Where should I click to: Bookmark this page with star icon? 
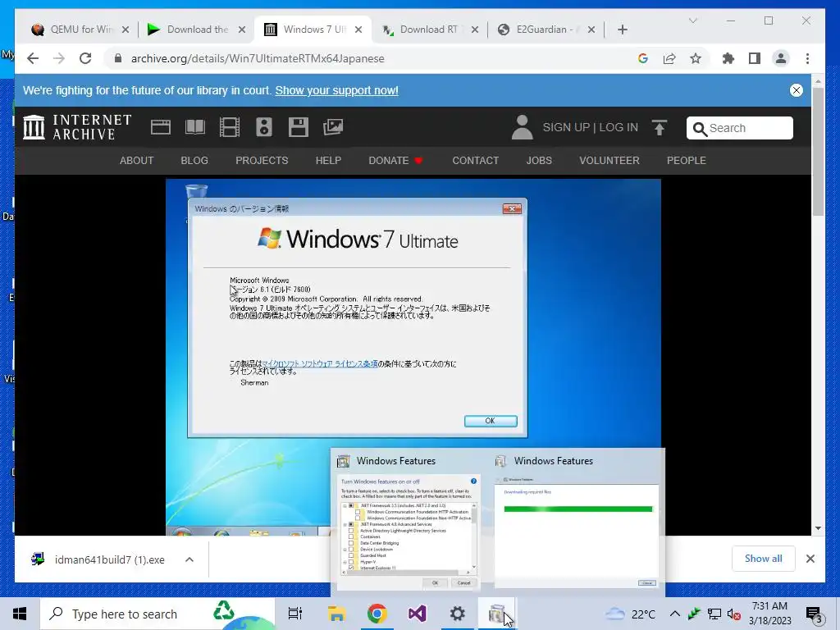point(696,58)
